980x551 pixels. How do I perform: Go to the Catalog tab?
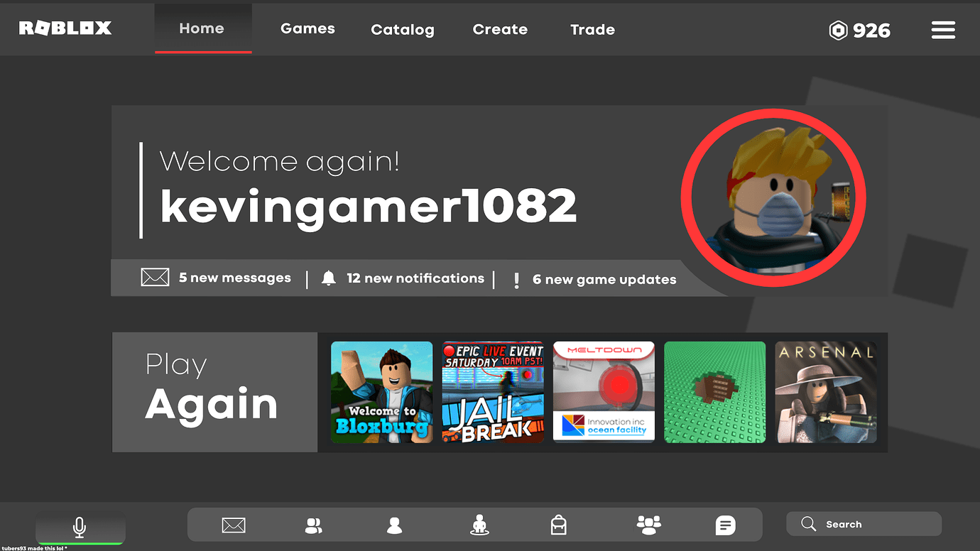point(403,30)
